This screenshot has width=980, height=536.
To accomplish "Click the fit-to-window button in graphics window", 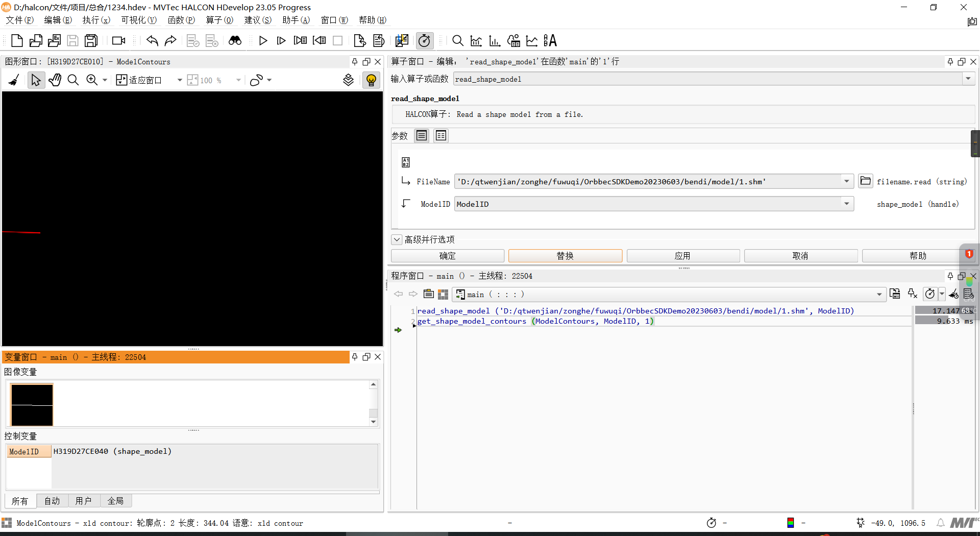I will point(139,80).
